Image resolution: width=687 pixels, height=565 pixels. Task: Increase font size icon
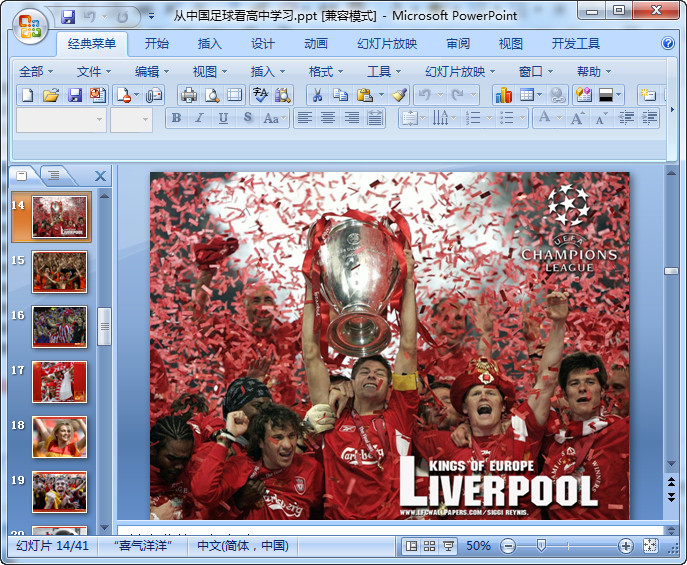(577, 118)
